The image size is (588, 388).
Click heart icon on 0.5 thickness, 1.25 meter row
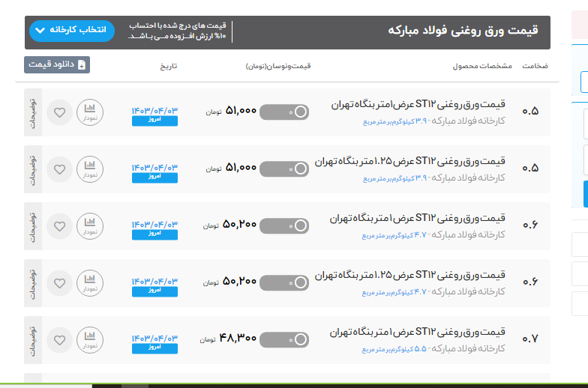[x=60, y=169]
